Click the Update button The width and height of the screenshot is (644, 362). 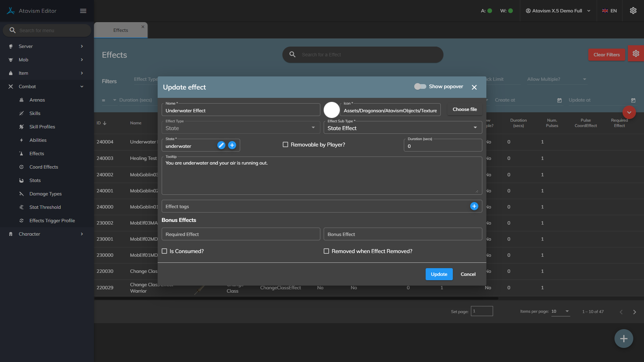[439, 274]
